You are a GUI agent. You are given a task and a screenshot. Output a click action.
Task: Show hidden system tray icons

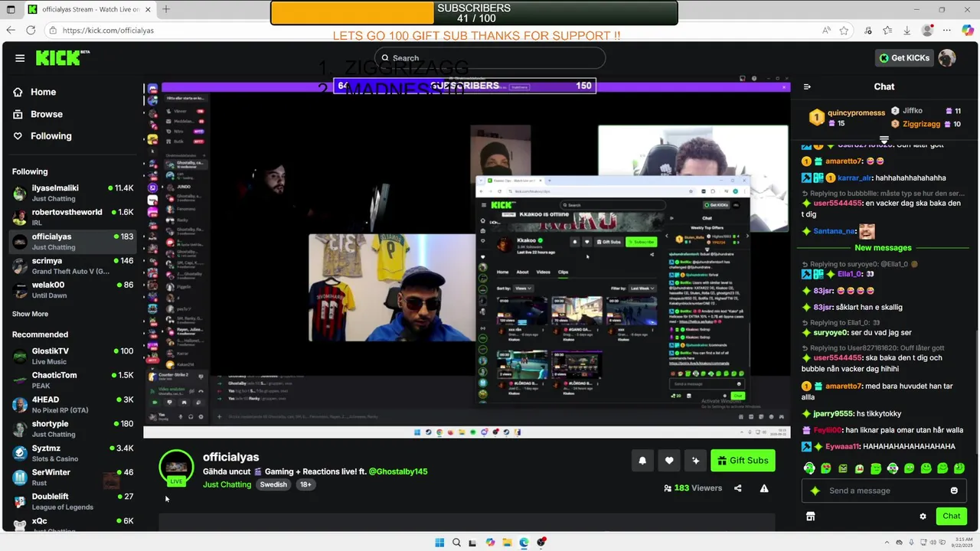(x=887, y=543)
